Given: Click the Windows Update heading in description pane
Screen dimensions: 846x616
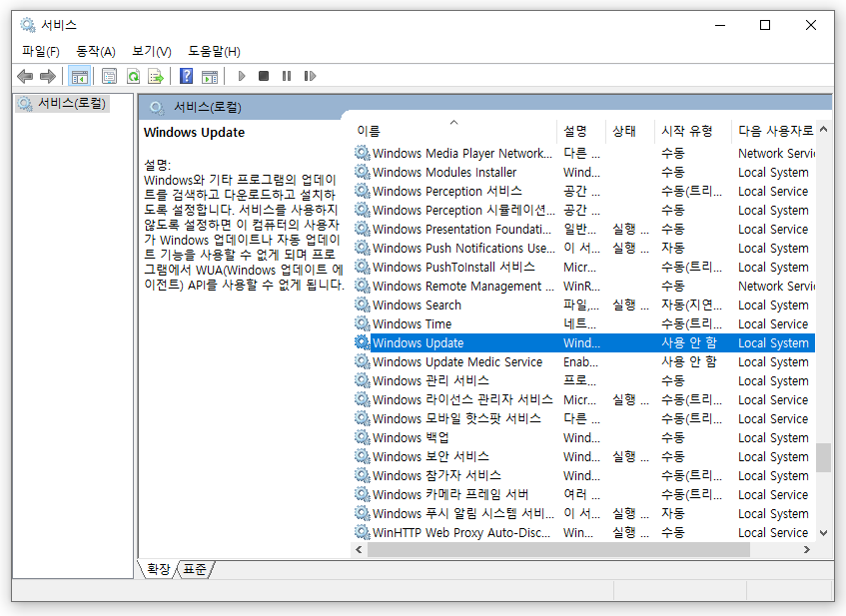Looking at the screenshot, I should point(194,132).
